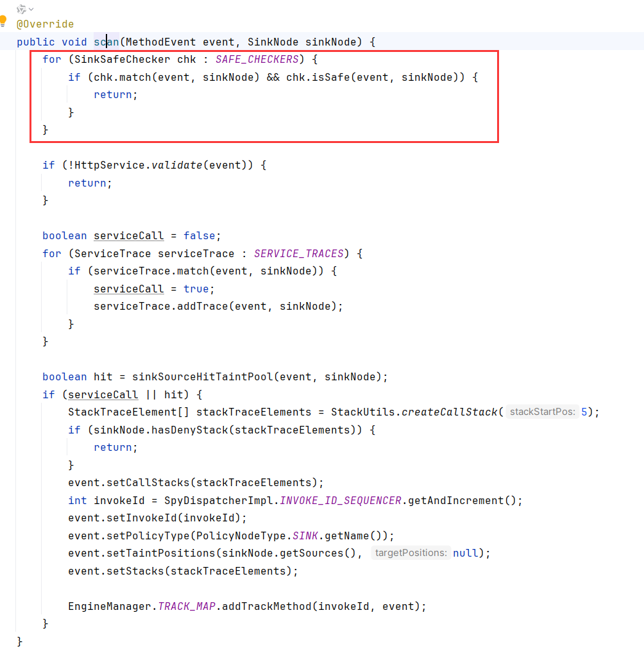Click the yellow light bulb quick-fix icon
This screenshot has height=658, width=644.
click(3, 21)
